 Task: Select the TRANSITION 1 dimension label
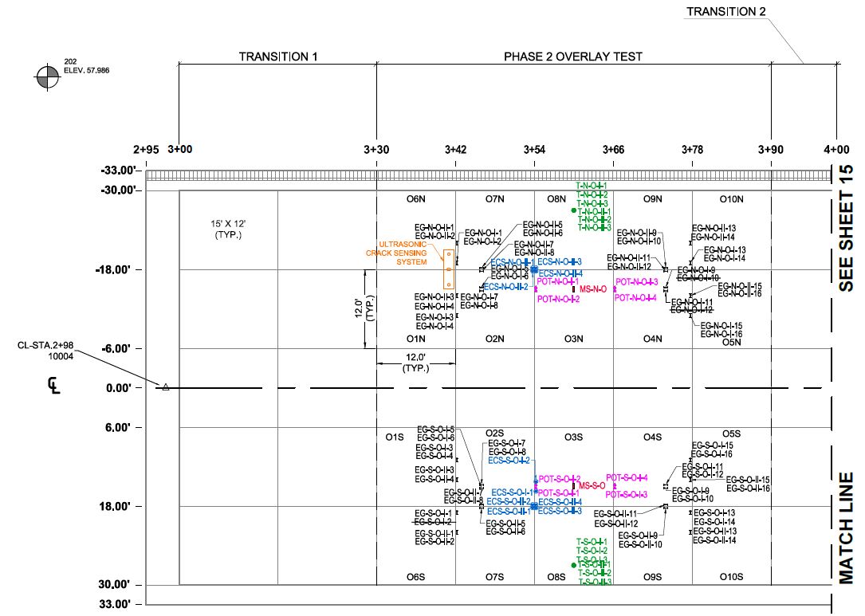(278, 57)
